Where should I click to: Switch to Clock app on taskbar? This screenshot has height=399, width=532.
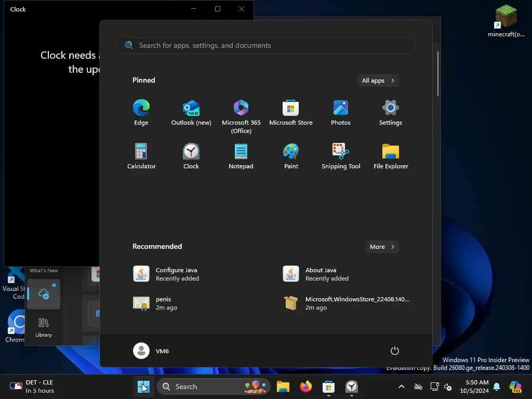point(352,387)
